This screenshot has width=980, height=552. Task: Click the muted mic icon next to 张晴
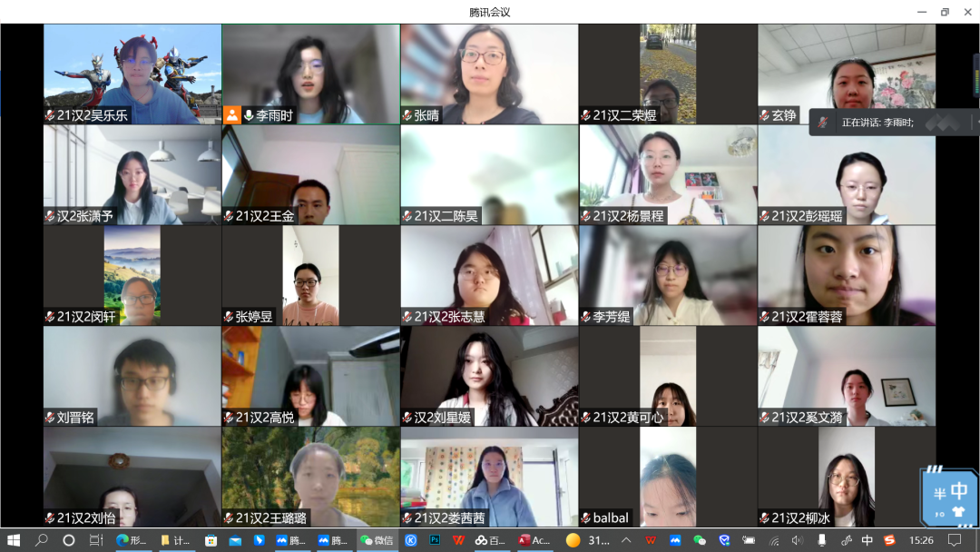click(407, 115)
